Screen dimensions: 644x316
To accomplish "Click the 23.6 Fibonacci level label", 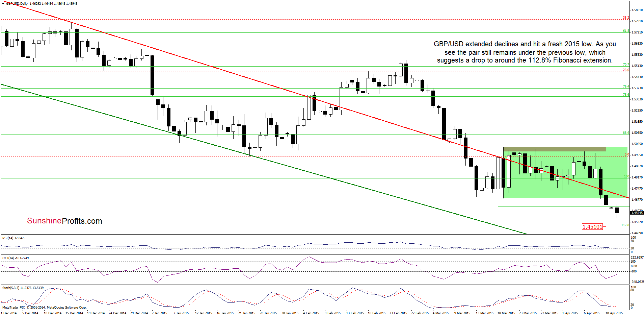I will pyautogui.click(x=626, y=70).
